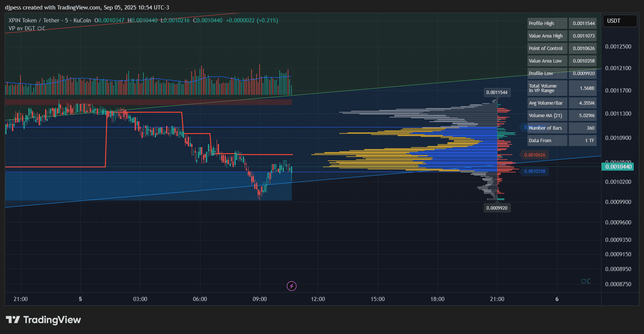Click the sun-moon icon beside VP BY DGT
644x334 pixels.
point(41,28)
